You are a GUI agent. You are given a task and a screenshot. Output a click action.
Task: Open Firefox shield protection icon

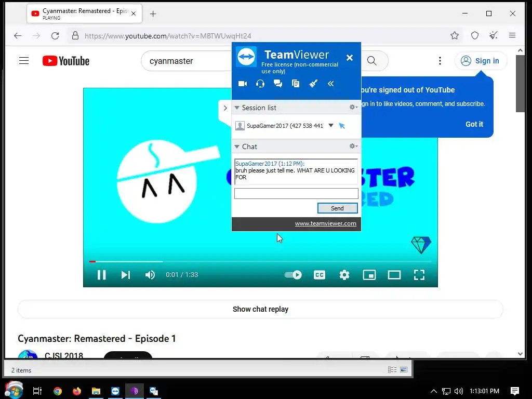475,35
